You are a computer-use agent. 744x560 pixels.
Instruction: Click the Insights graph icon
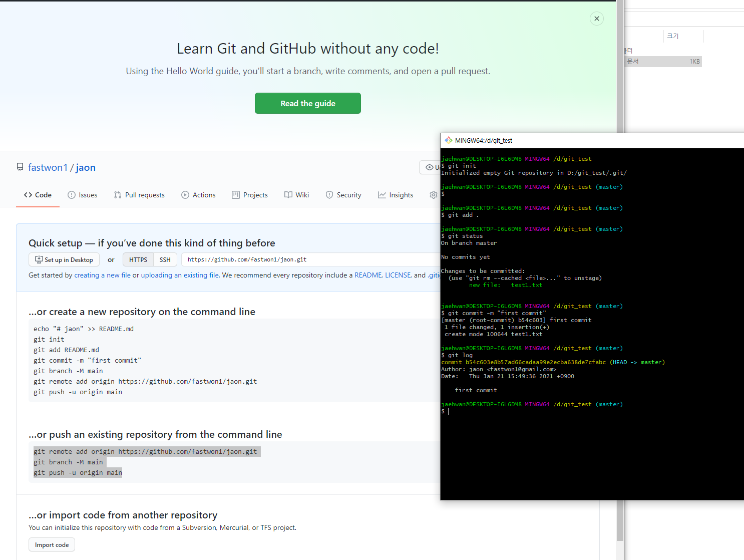pyautogui.click(x=382, y=195)
